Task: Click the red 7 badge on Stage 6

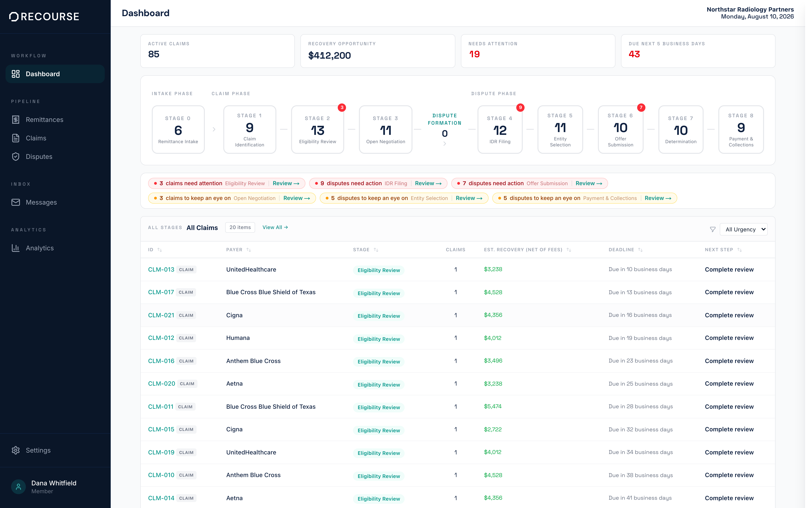Action: pyautogui.click(x=641, y=107)
